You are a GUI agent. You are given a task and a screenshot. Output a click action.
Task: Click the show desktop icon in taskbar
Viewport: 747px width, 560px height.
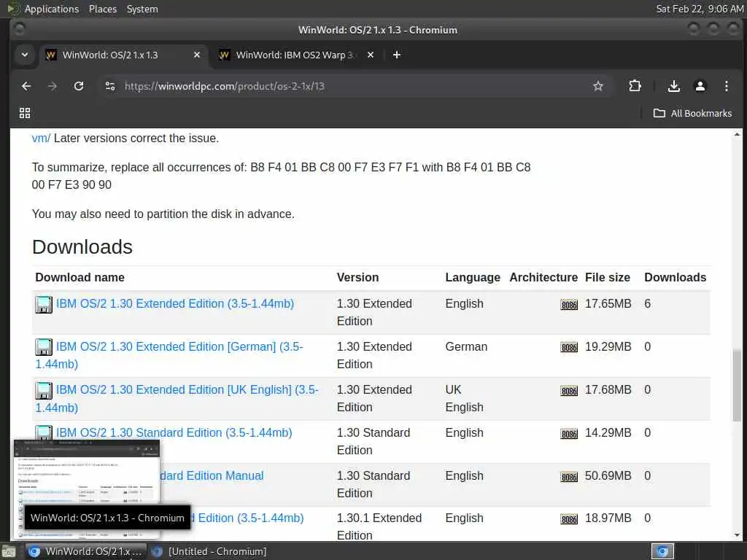tap(9, 551)
